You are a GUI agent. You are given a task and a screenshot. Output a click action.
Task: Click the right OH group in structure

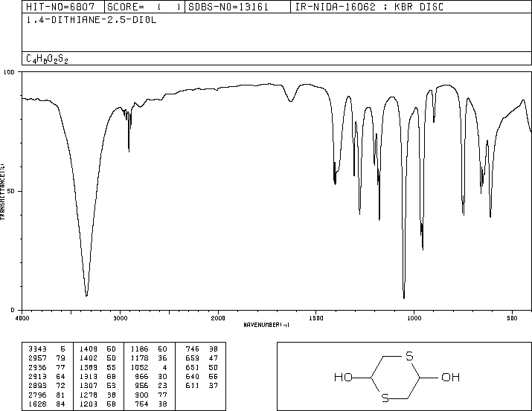coord(451,377)
